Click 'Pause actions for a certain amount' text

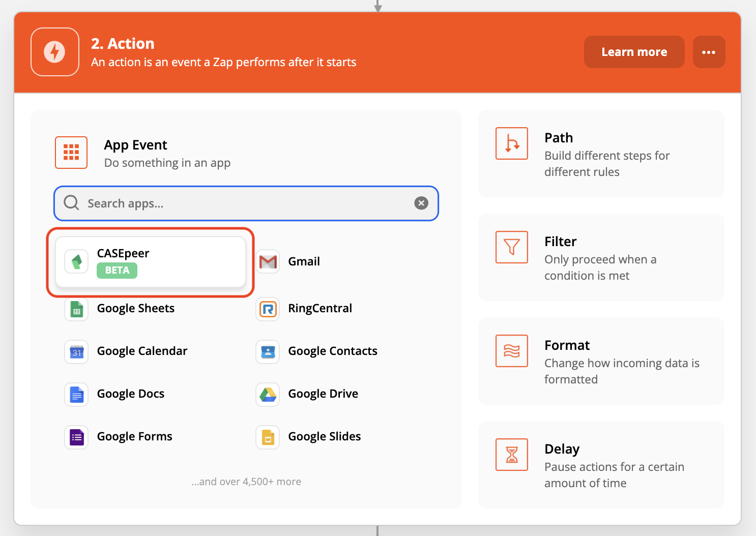click(614, 475)
